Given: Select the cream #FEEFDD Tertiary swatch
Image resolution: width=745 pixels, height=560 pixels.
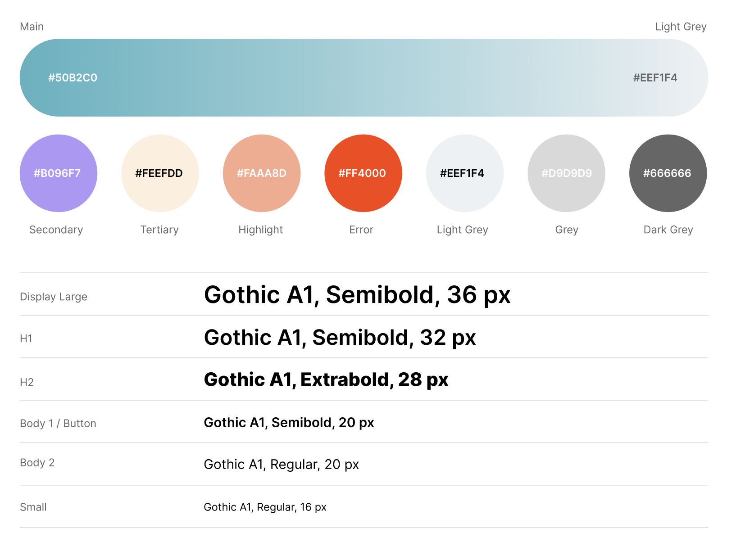Looking at the screenshot, I should [160, 173].
